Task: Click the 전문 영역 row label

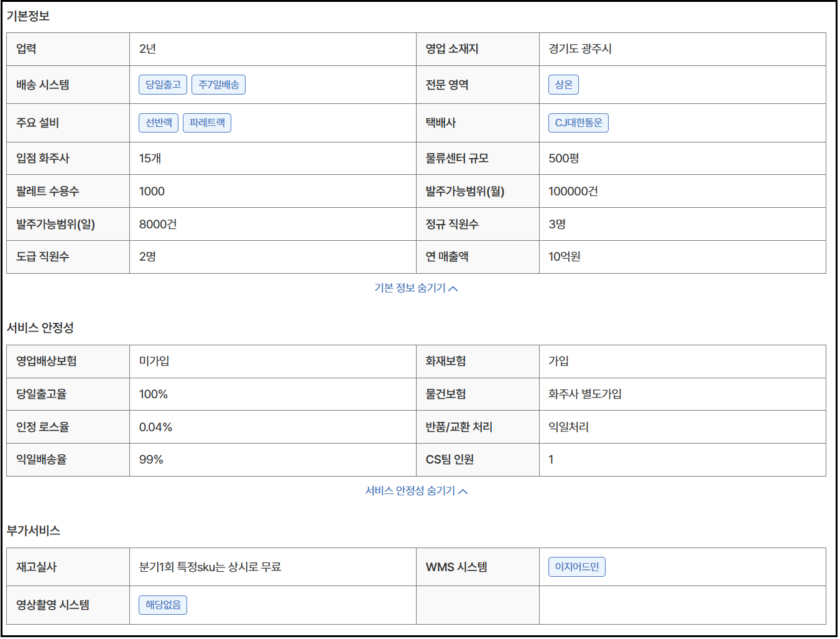Action: point(447,85)
